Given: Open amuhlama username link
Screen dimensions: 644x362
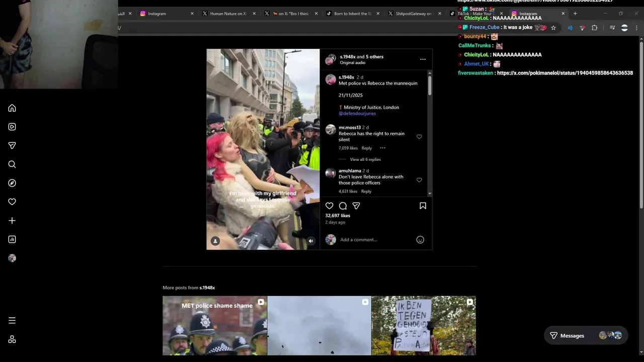Looking at the screenshot, I should point(350,171).
